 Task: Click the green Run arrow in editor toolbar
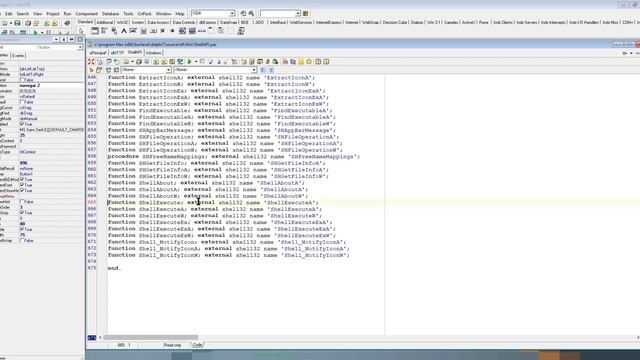coord(189,62)
